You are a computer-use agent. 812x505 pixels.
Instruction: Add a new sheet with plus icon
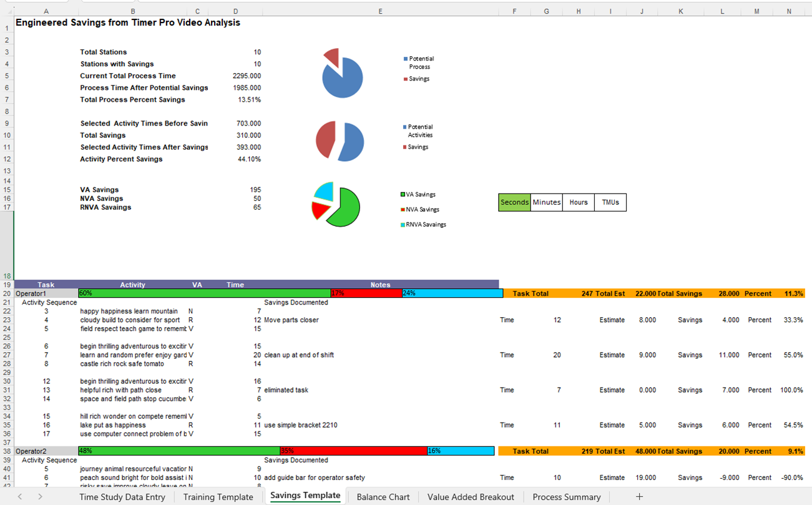639,497
